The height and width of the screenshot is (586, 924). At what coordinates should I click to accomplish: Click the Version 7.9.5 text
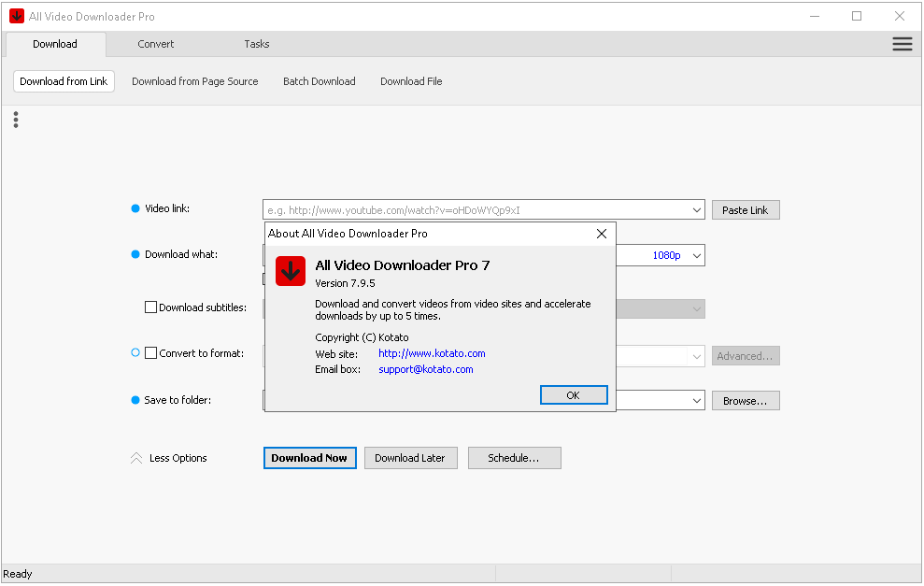(x=346, y=283)
